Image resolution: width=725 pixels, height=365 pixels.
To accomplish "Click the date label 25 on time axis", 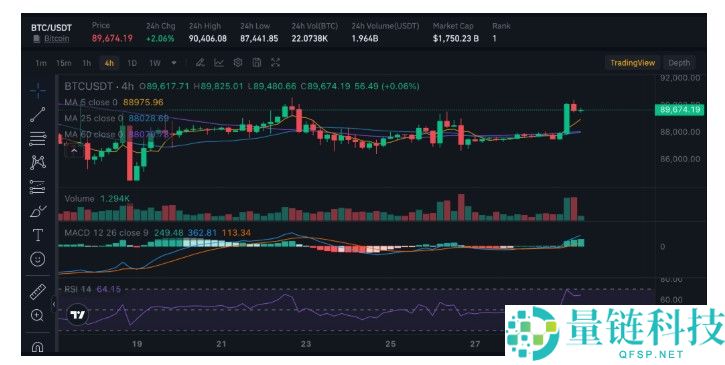I will point(391,344).
